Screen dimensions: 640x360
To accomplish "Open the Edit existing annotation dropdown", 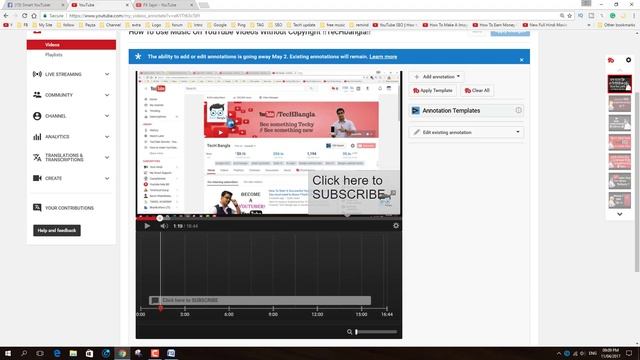I will coord(467,132).
